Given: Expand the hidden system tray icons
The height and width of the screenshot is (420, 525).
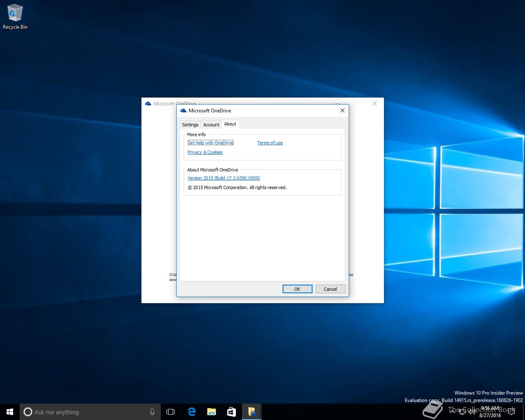Looking at the screenshot, I should click(x=452, y=411).
